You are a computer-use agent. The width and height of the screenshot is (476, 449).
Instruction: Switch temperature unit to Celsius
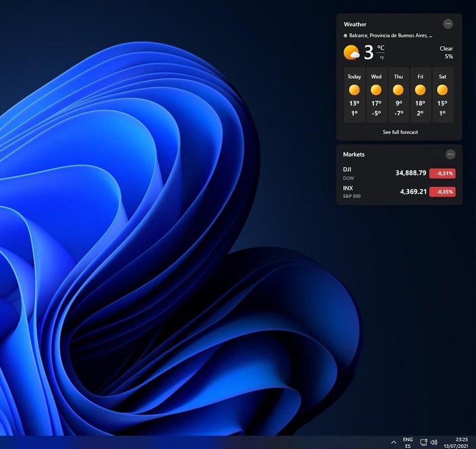tap(381, 48)
